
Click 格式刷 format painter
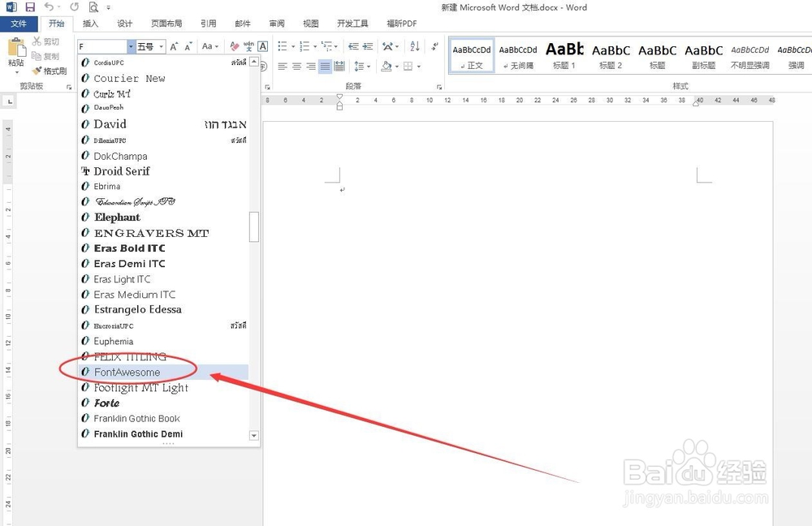tap(50, 71)
